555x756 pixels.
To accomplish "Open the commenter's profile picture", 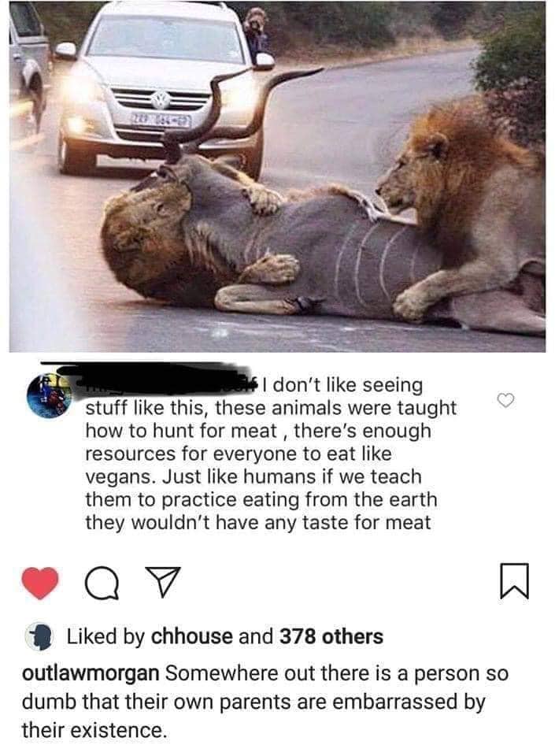I will [x=49, y=396].
